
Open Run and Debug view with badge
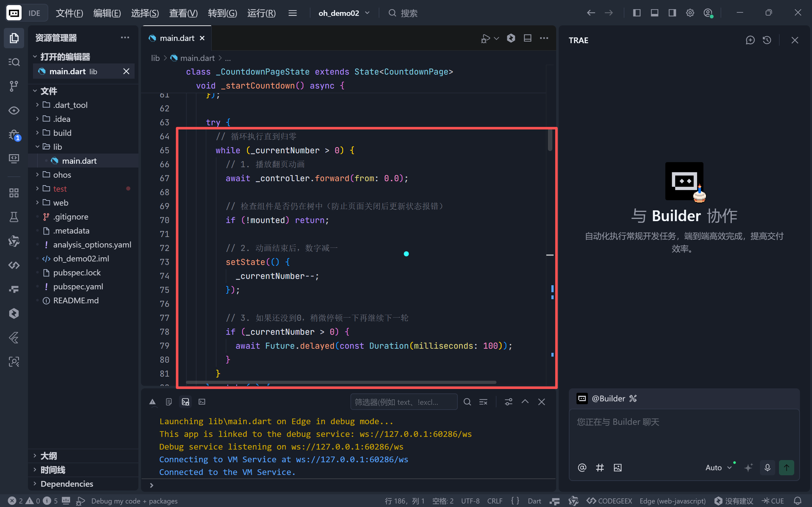point(14,135)
